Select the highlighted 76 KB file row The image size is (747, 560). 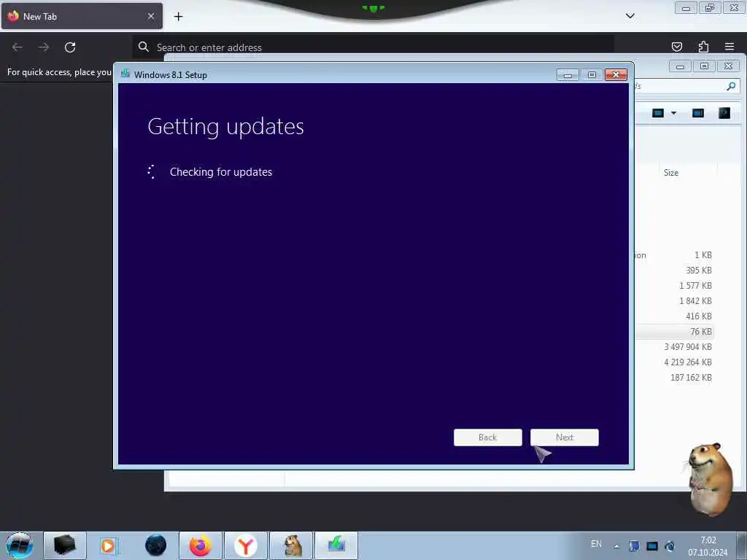tap(675, 332)
